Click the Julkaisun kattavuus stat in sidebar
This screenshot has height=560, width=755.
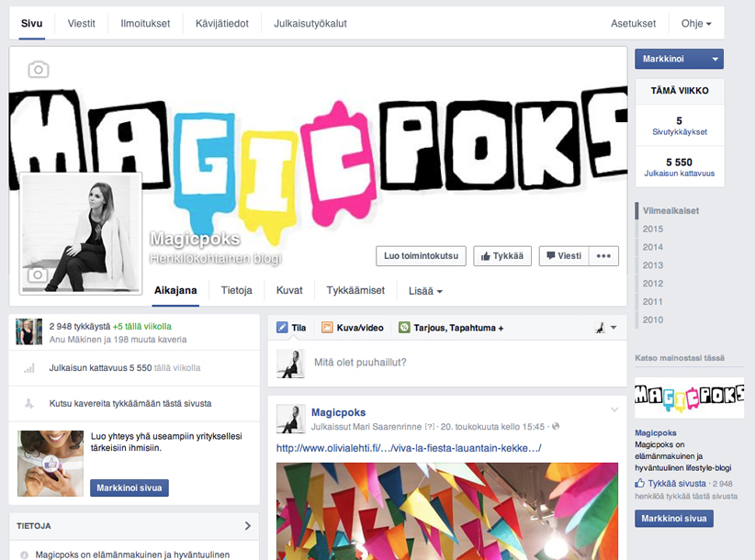pos(680,174)
